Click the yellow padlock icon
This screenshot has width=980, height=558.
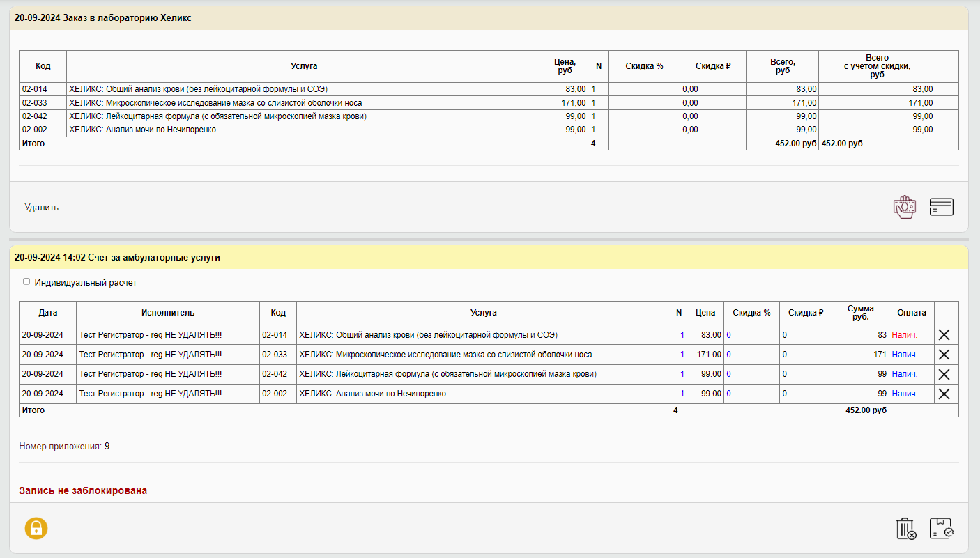[36, 528]
